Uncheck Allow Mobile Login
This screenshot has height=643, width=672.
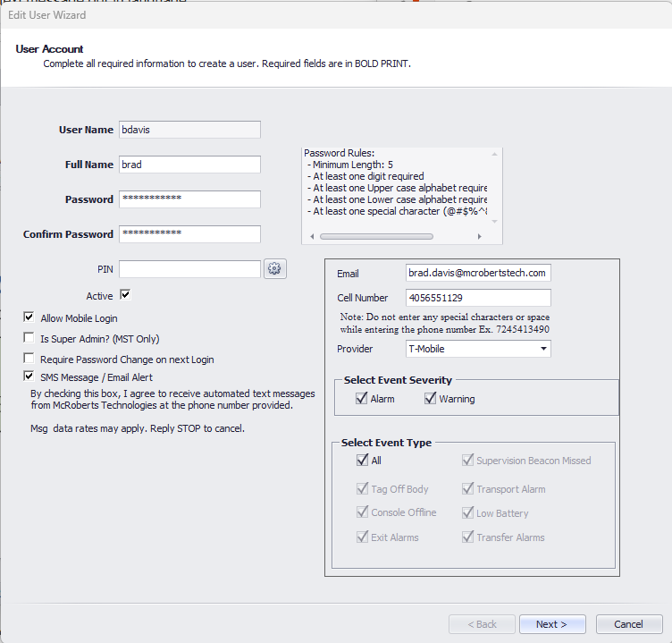[x=29, y=317]
